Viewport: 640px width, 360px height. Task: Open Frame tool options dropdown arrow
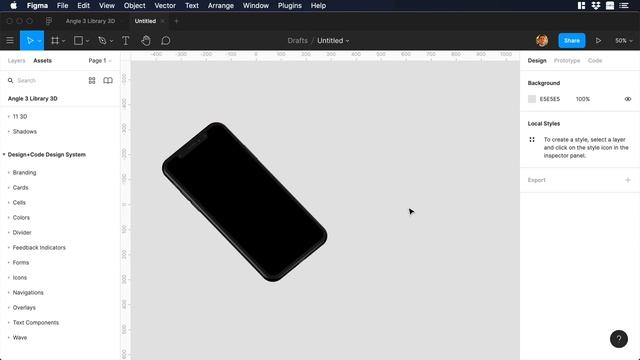(64, 41)
